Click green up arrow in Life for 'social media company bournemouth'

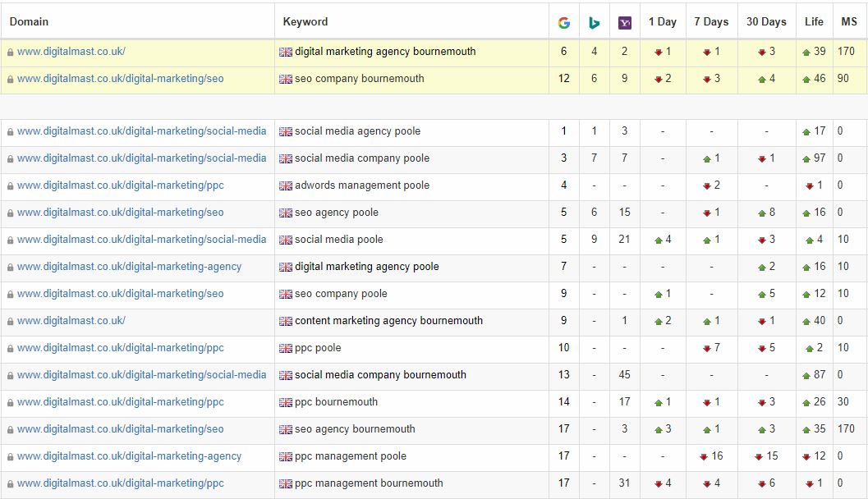click(806, 376)
